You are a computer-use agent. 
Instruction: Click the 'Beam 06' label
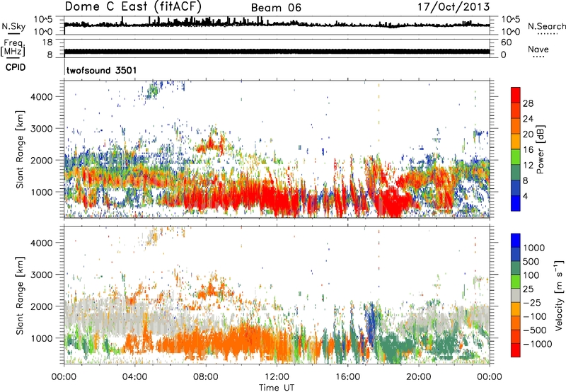point(276,8)
